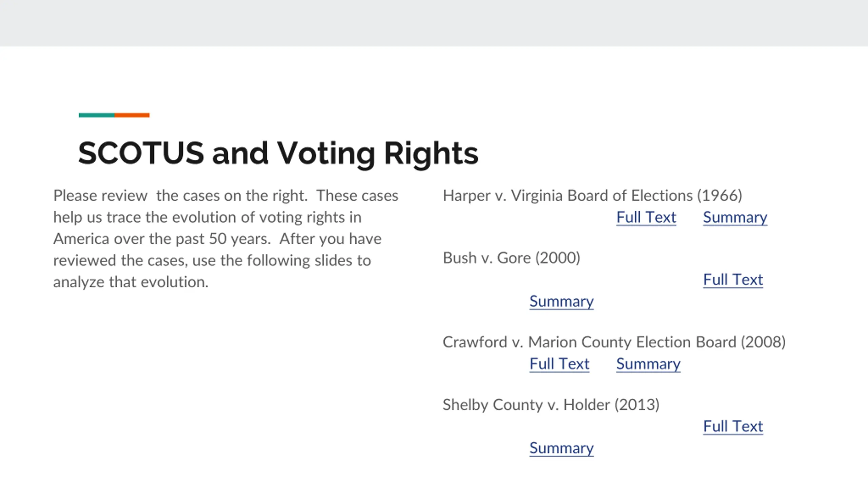The image size is (868, 488).
Task: Open Summary link under Bush v. Gore
Action: pos(561,301)
